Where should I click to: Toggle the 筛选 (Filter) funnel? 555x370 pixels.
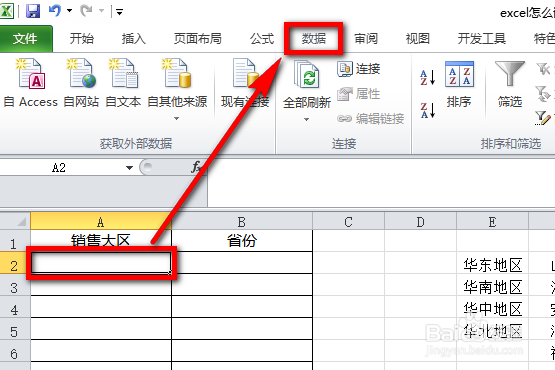point(510,84)
